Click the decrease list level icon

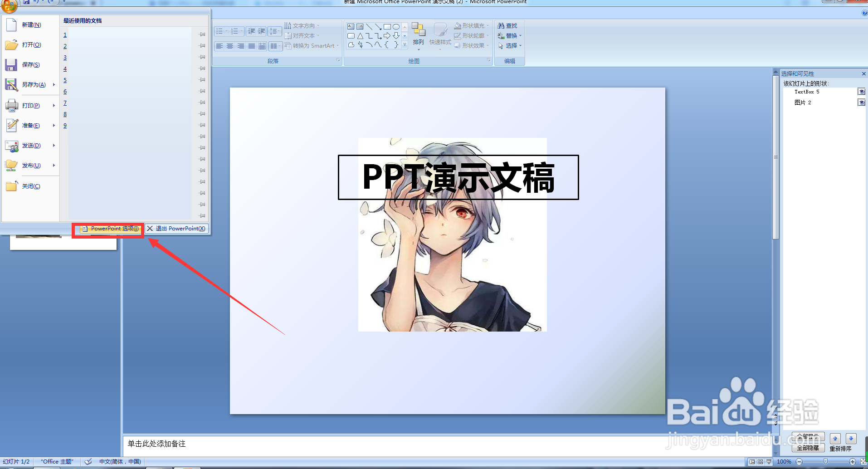coord(251,31)
